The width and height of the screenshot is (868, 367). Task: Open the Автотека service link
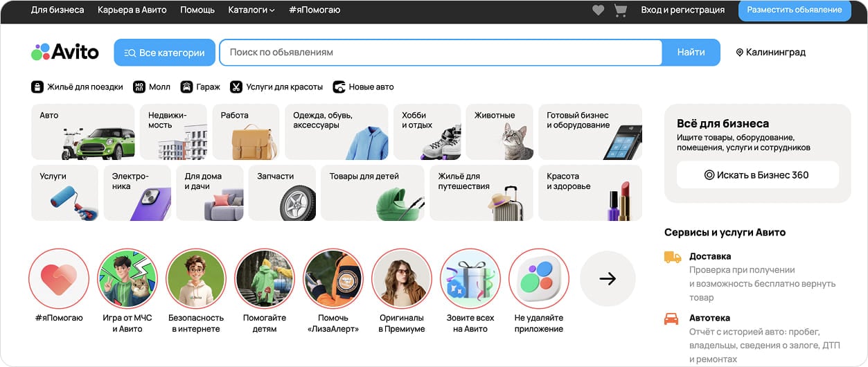[709, 318]
